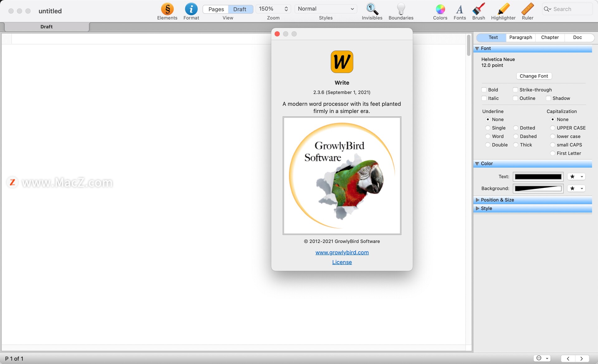Select Double underline radio button
This screenshot has height=364, width=598.
[488, 145]
